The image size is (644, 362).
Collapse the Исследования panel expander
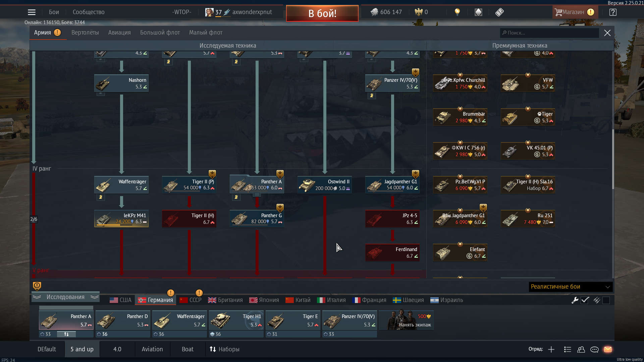(66, 297)
